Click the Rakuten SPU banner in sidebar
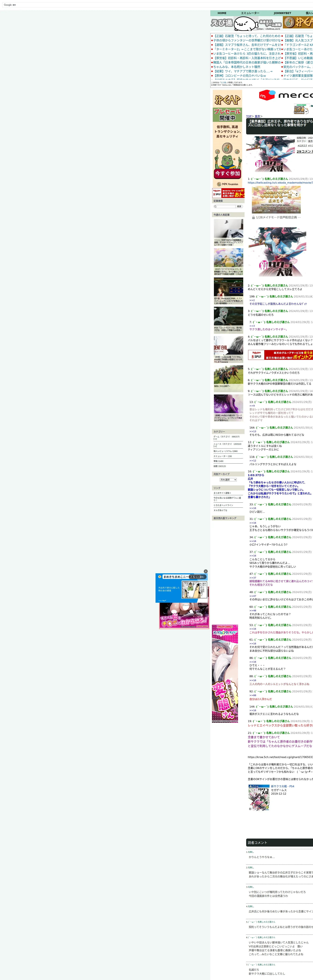Viewport: 313px width, 980px height. (x=228, y=193)
